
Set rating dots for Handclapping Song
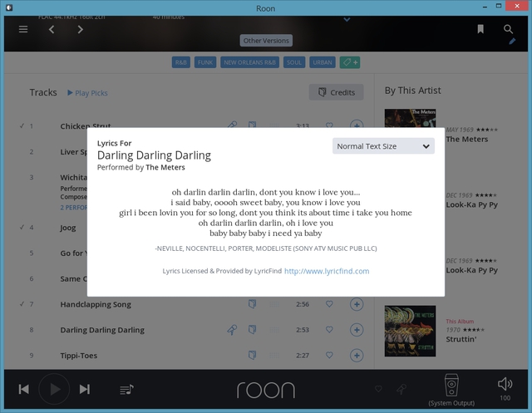point(274,304)
